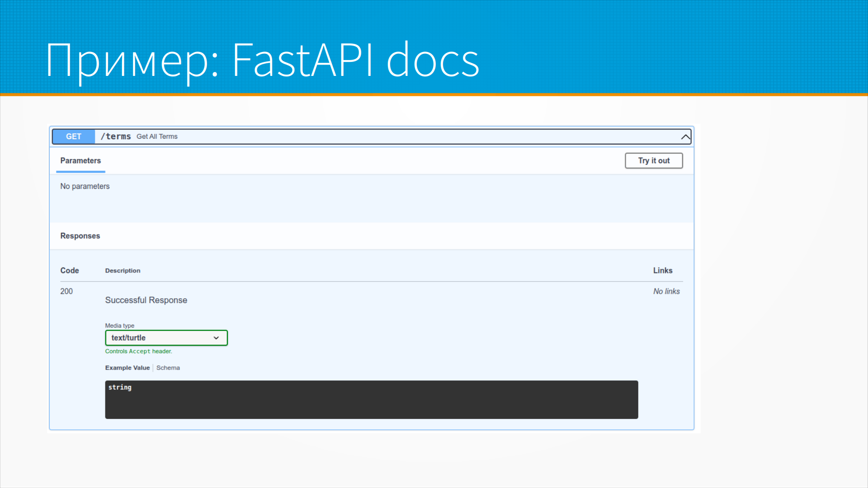Click the Successful Response description
Image resolution: width=868 pixels, height=488 pixels.
tap(146, 300)
